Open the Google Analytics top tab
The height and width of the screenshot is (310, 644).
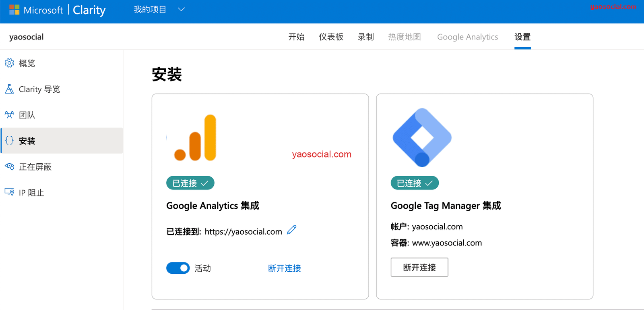point(467,37)
